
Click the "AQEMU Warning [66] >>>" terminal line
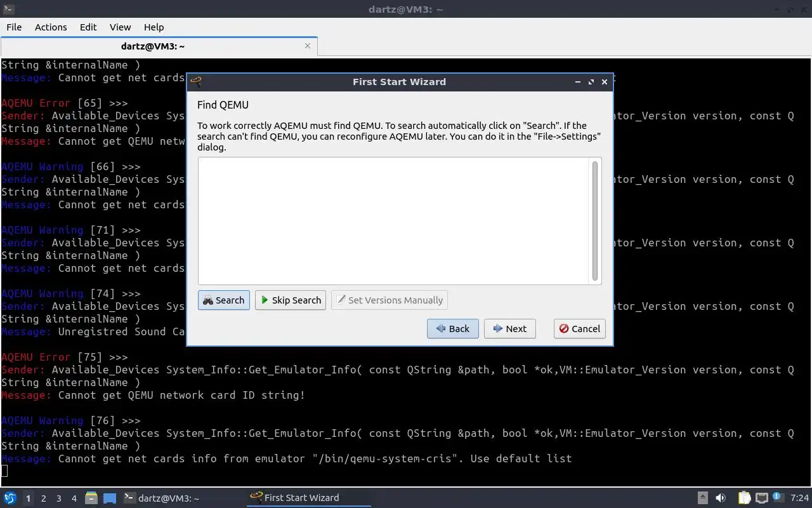[71, 166]
